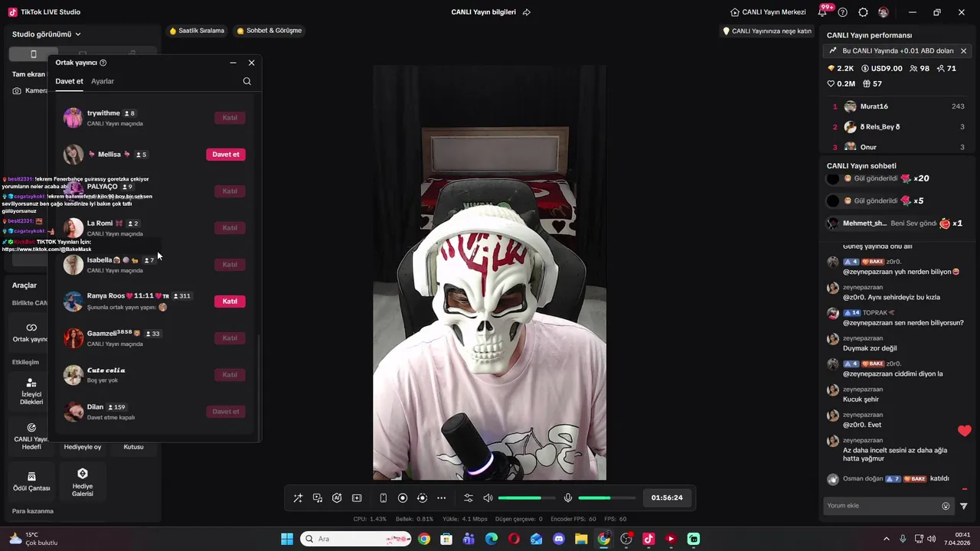Switch to the Davet et tab
The width and height of the screenshot is (980, 551).
pos(69,81)
